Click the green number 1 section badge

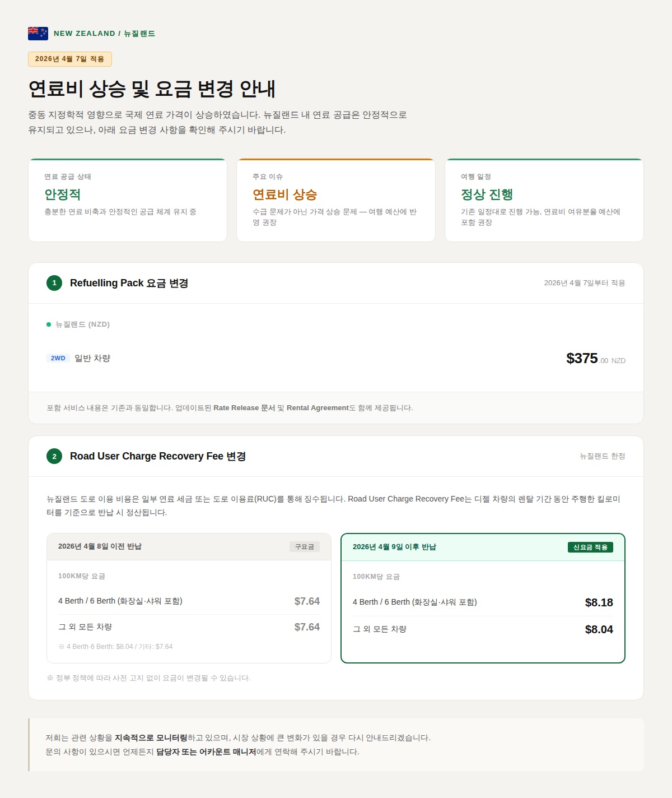tap(54, 283)
